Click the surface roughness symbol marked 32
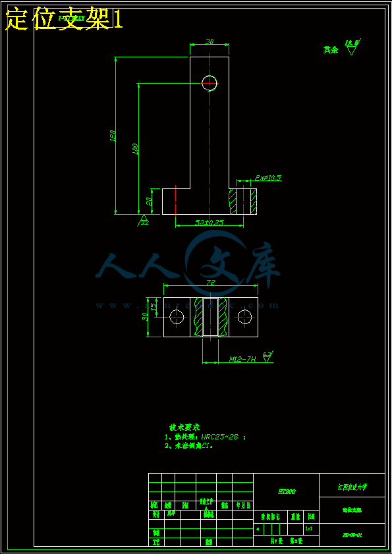 pyautogui.click(x=144, y=221)
